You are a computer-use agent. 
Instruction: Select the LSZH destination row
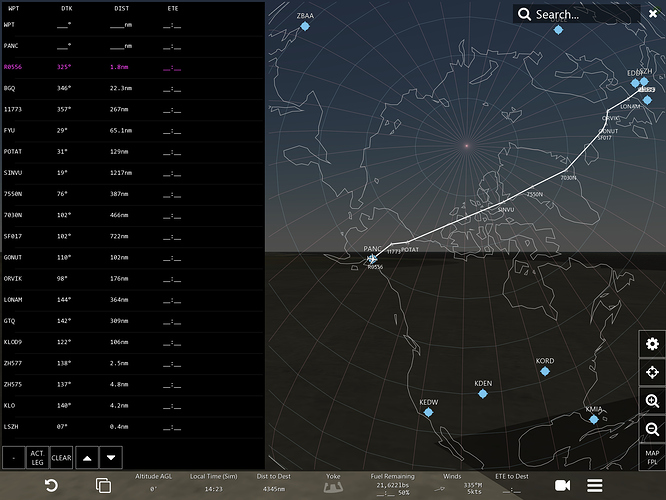133,427
